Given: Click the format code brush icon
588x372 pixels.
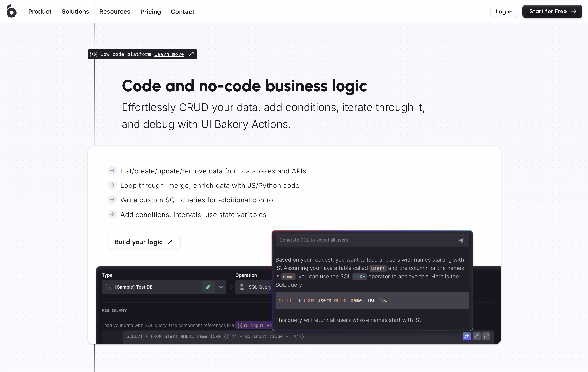Looking at the screenshot, I should click(x=476, y=336).
